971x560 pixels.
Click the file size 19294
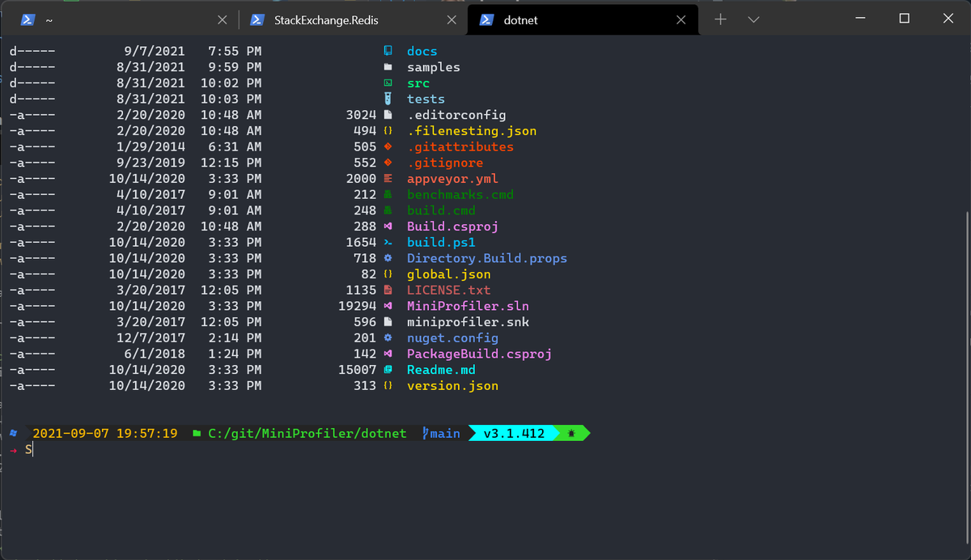click(x=358, y=306)
